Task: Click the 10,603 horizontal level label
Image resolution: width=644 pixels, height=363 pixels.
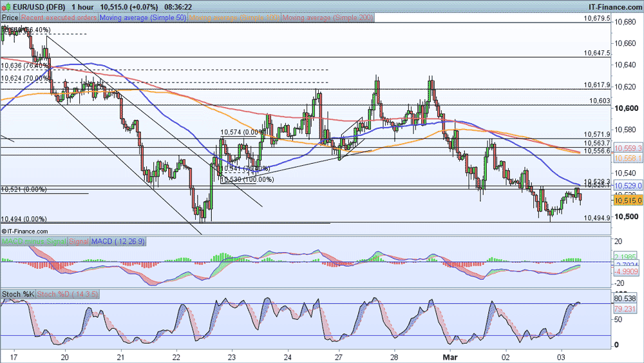Action: tap(600, 101)
